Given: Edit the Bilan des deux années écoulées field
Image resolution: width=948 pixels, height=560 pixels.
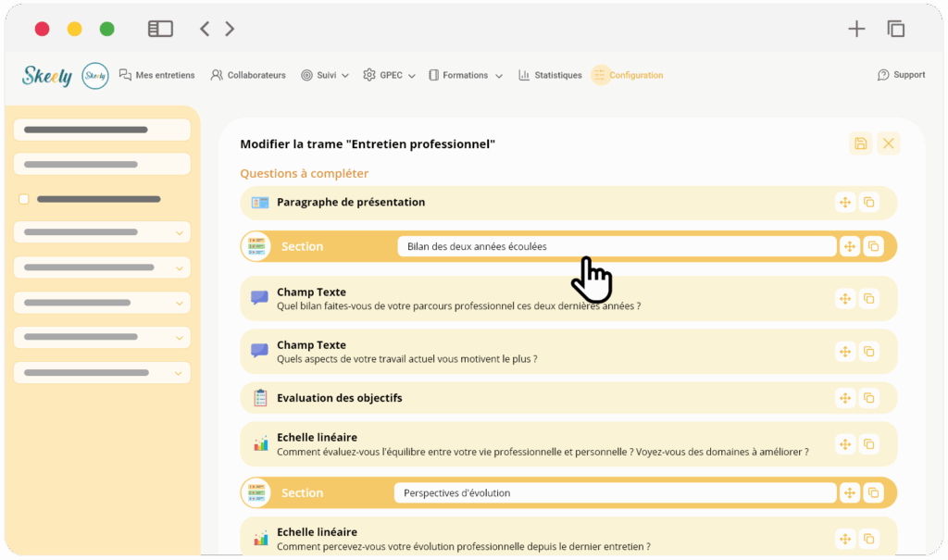Looking at the screenshot, I should (x=617, y=246).
